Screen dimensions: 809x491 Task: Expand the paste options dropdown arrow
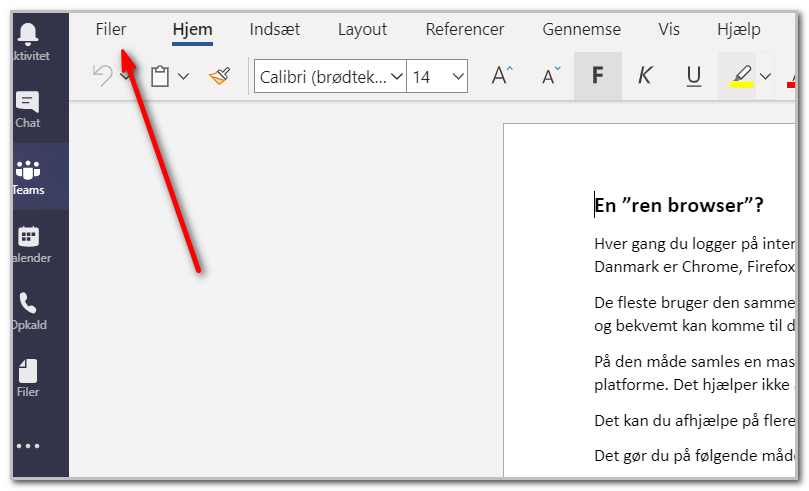pyautogui.click(x=183, y=76)
